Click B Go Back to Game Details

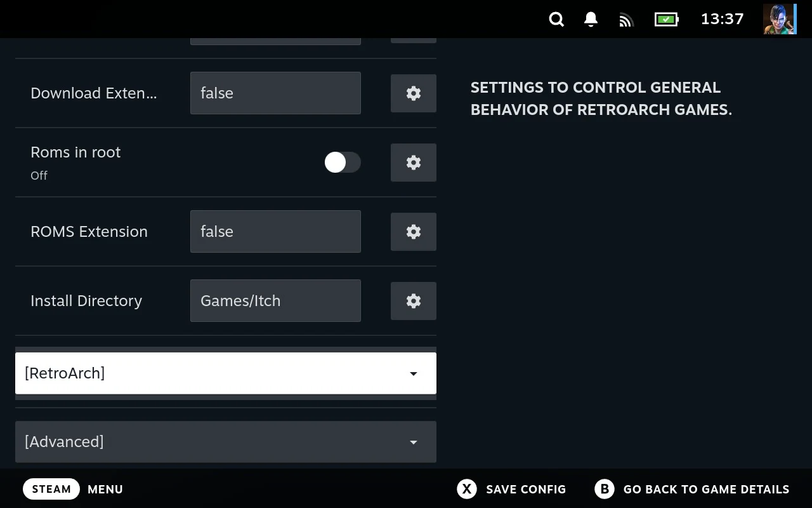tap(692, 489)
